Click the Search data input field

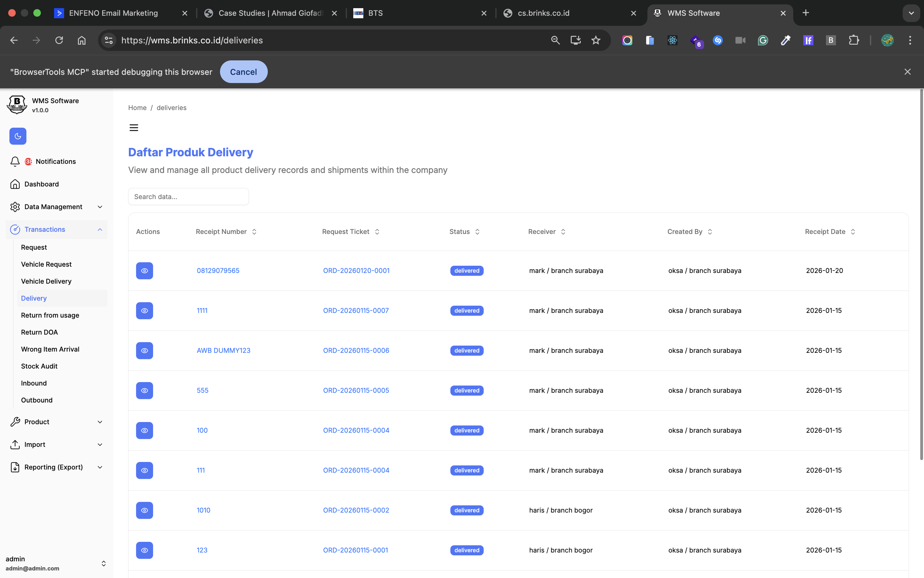tap(188, 197)
